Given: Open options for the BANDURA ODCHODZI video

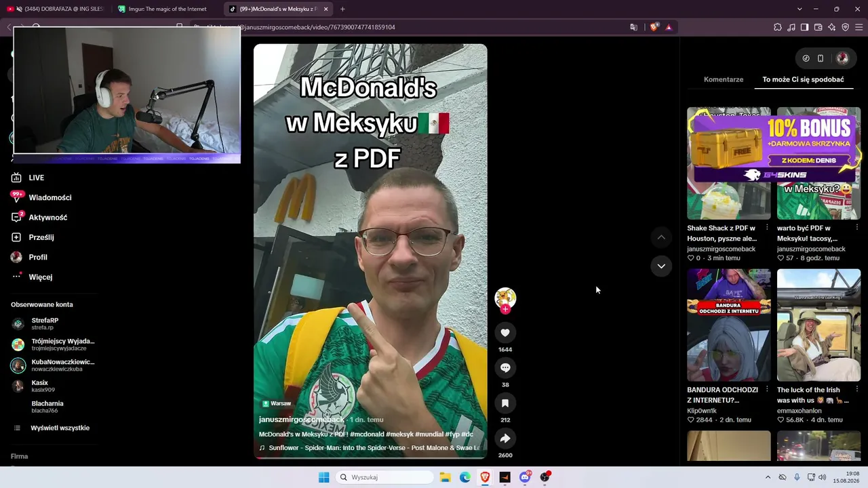Looking at the screenshot, I should point(767,390).
